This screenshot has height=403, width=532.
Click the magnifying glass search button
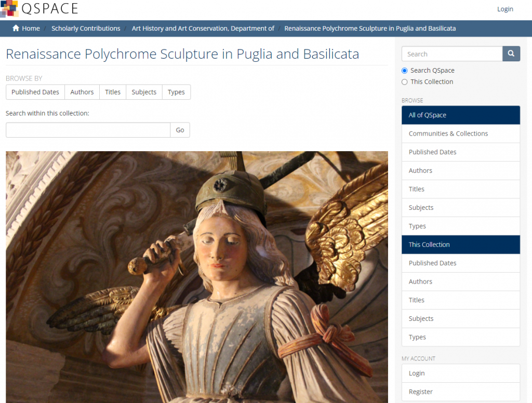click(x=511, y=53)
